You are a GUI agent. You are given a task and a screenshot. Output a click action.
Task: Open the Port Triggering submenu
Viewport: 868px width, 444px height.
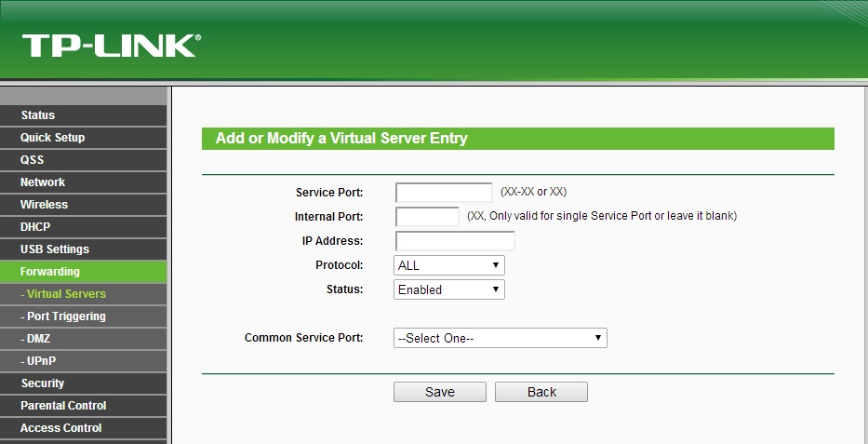63,316
